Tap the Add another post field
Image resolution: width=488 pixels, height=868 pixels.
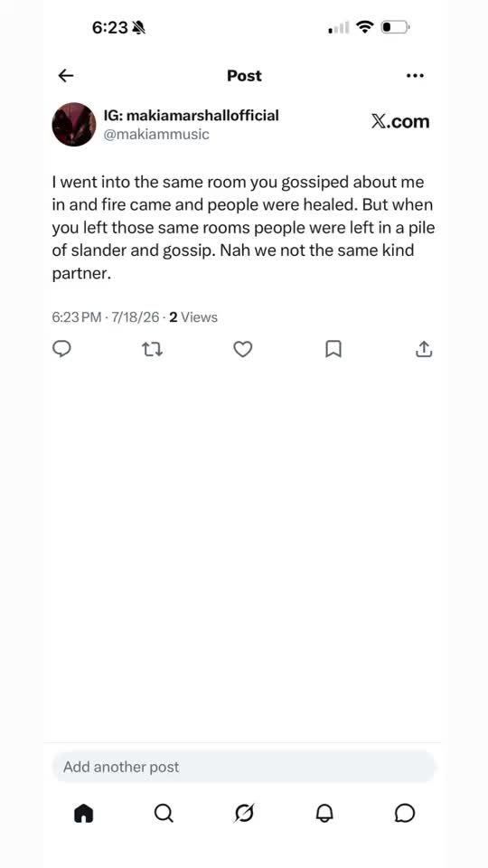244,767
